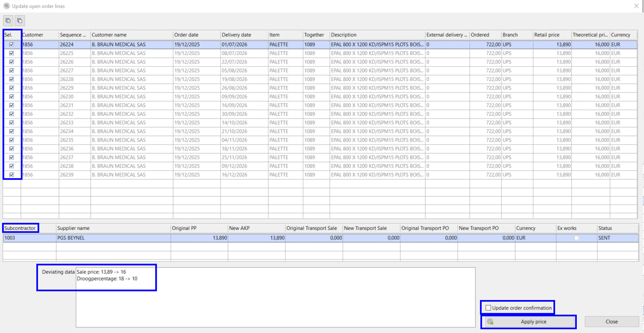The width and height of the screenshot is (644, 333).
Task: Sort by the Retail price column header
Action: point(552,35)
